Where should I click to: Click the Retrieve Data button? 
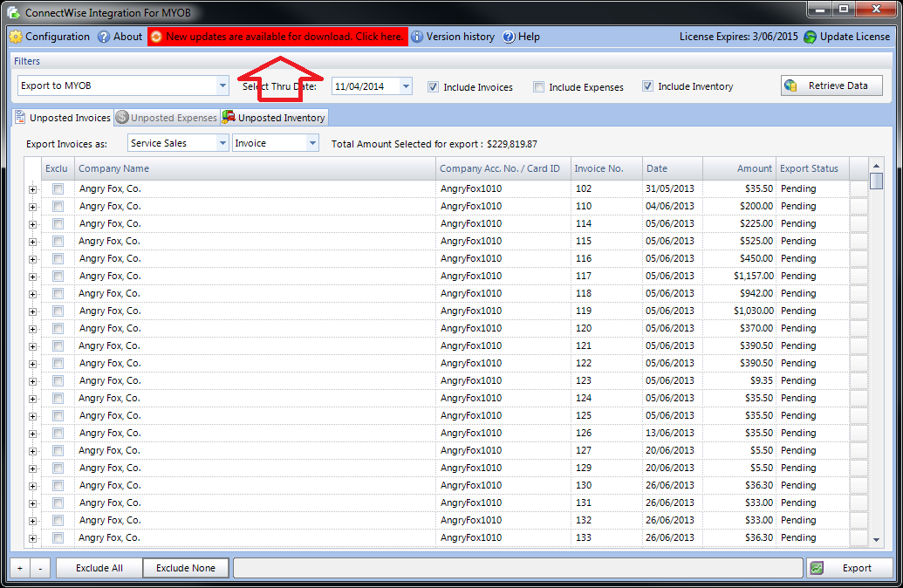[831, 85]
